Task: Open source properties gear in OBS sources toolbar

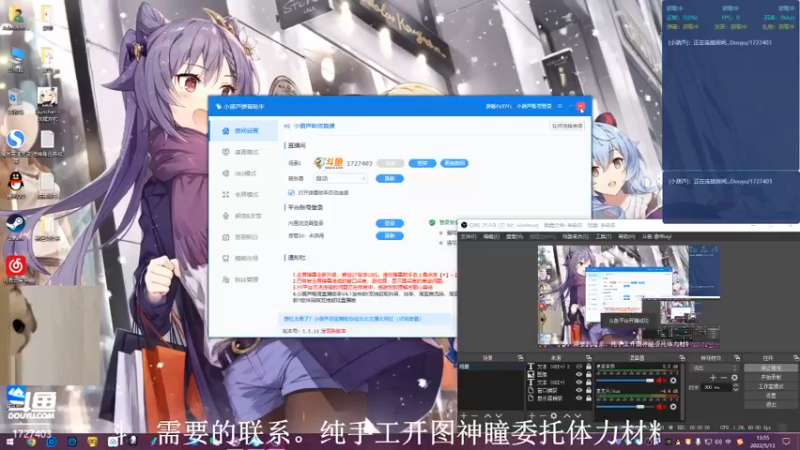Action: tap(554, 416)
